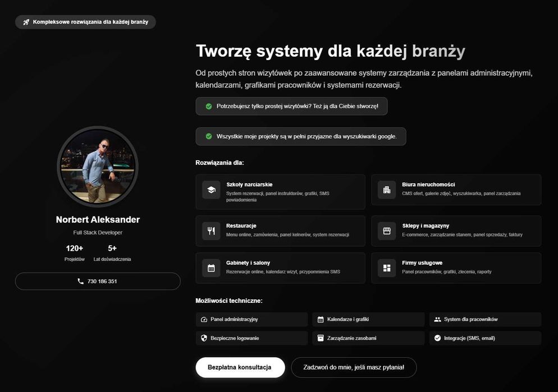This screenshot has width=558, height=392.
Task: Click the people icon next to System dla pracowników
Action: tap(437, 320)
